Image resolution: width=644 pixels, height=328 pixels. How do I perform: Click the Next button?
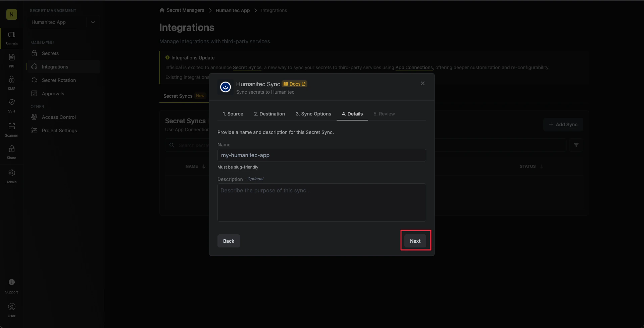click(x=415, y=241)
